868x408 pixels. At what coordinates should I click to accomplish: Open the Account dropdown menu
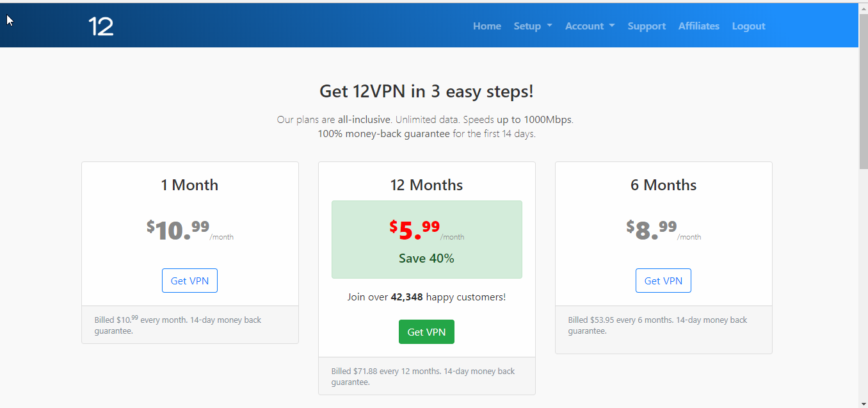pos(590,26)
